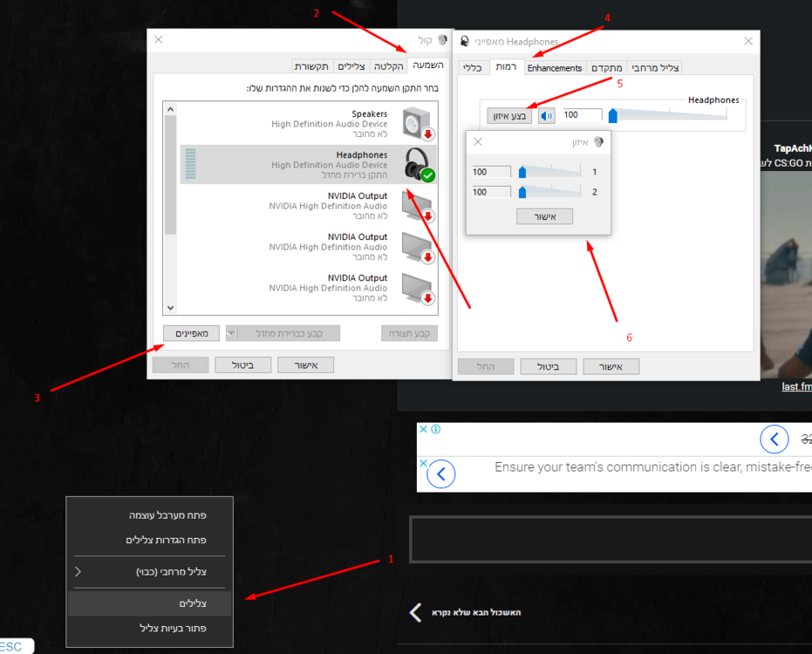Click the מאפיינים button
This screenshot has height=654, width=812.
click(x=191, y=333)
